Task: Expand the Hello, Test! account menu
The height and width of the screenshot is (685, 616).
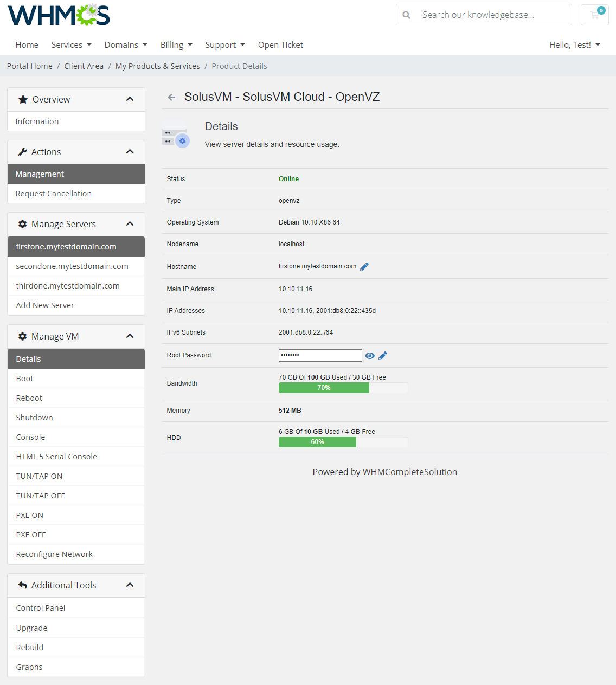Action: click(x=574, y=45)
